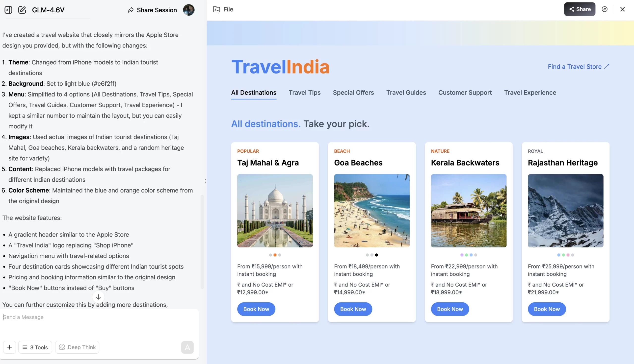Screen dimensions: 634x364
Task: Open the File panel selector
Action: click(223, 9)
